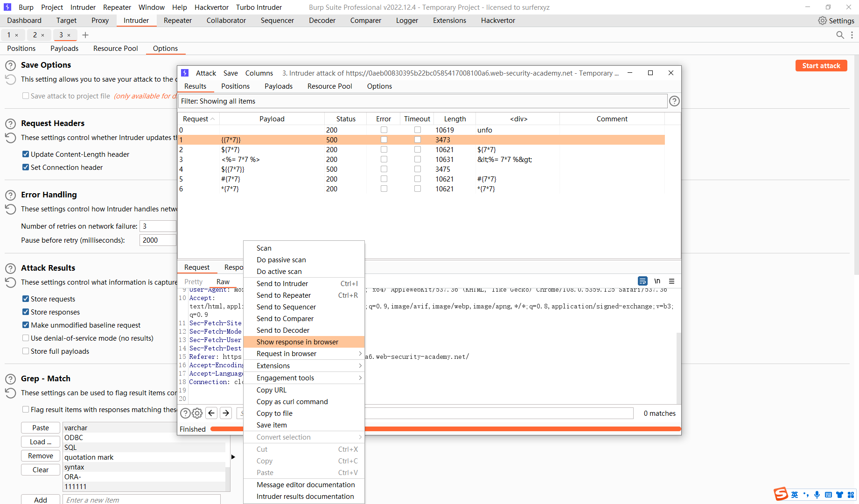Open help for Error Handling

(10, 195)
